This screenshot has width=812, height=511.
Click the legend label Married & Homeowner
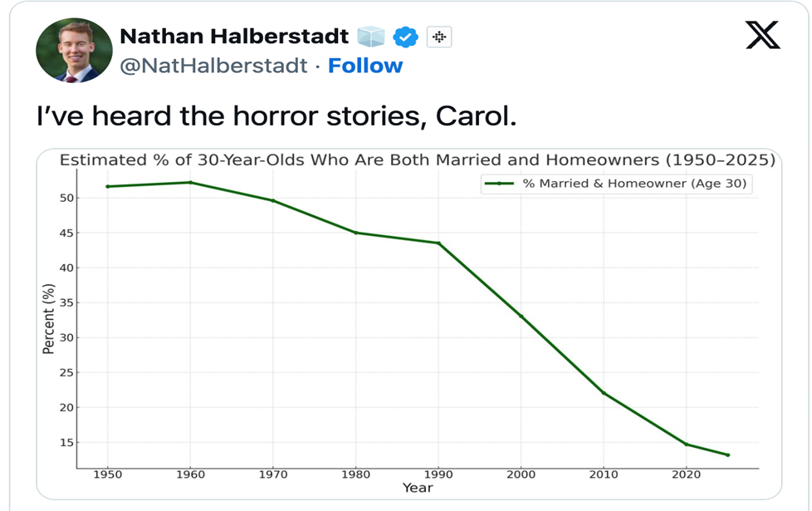point(634,184)
